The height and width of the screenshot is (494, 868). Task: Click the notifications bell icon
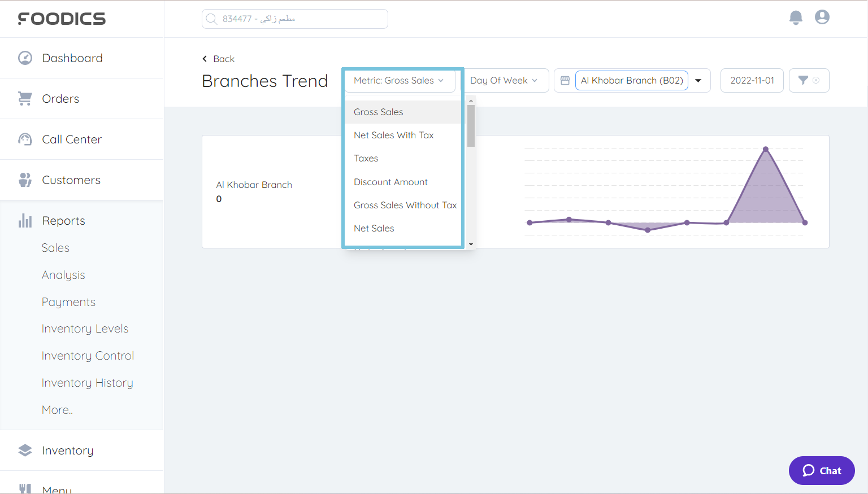point(796,18)
